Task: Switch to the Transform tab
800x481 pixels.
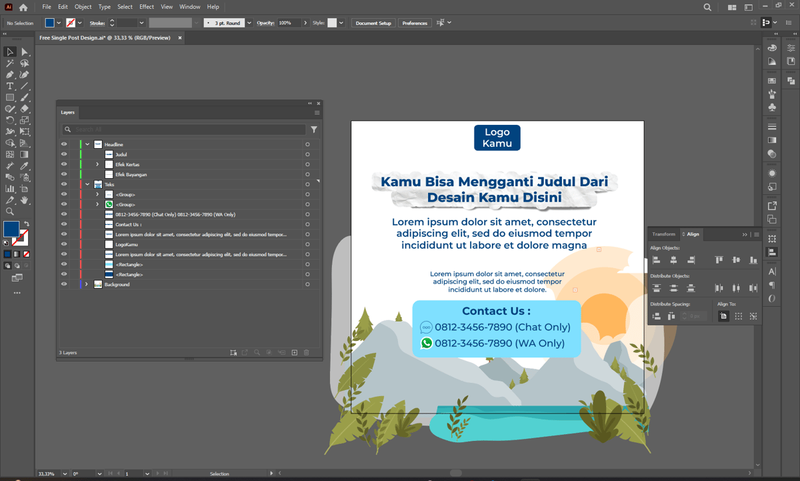Action: [x=664, y=233]
